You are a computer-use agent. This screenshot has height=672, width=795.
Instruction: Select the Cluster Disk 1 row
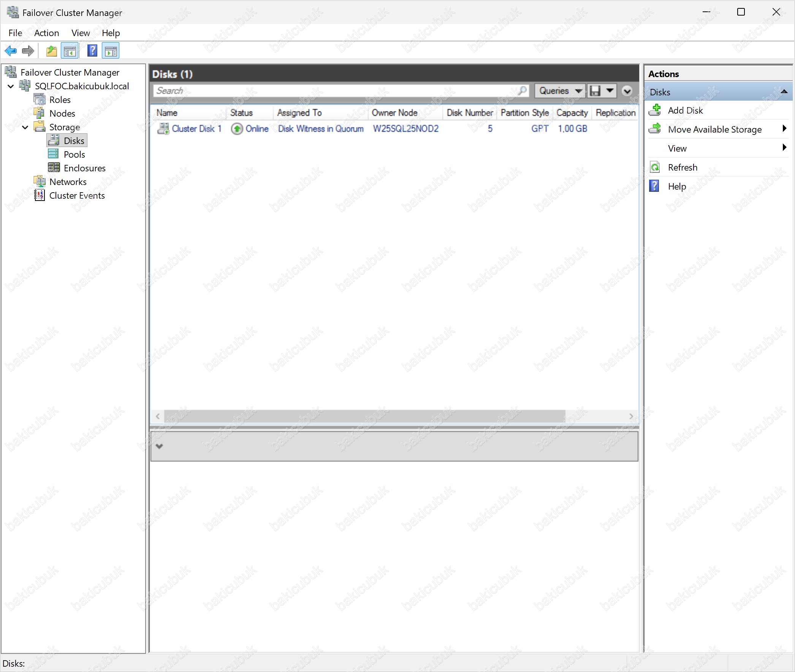click(x=196, y=129)
